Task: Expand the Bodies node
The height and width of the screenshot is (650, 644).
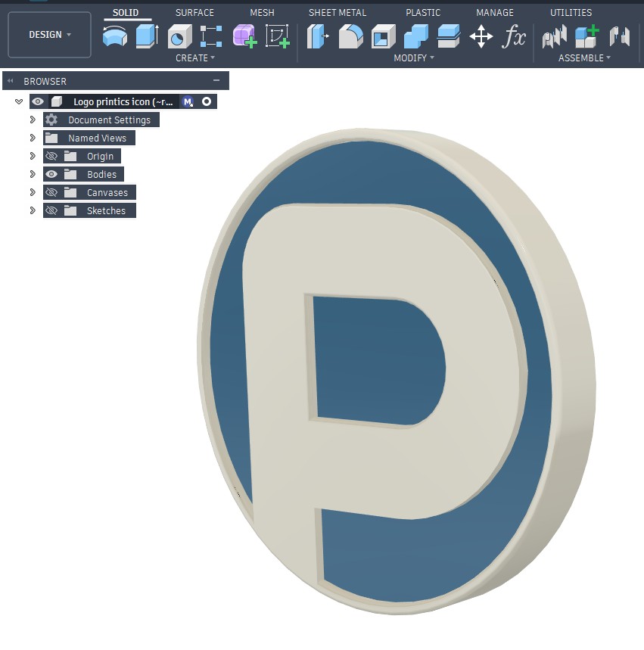Action: (33, 174)
